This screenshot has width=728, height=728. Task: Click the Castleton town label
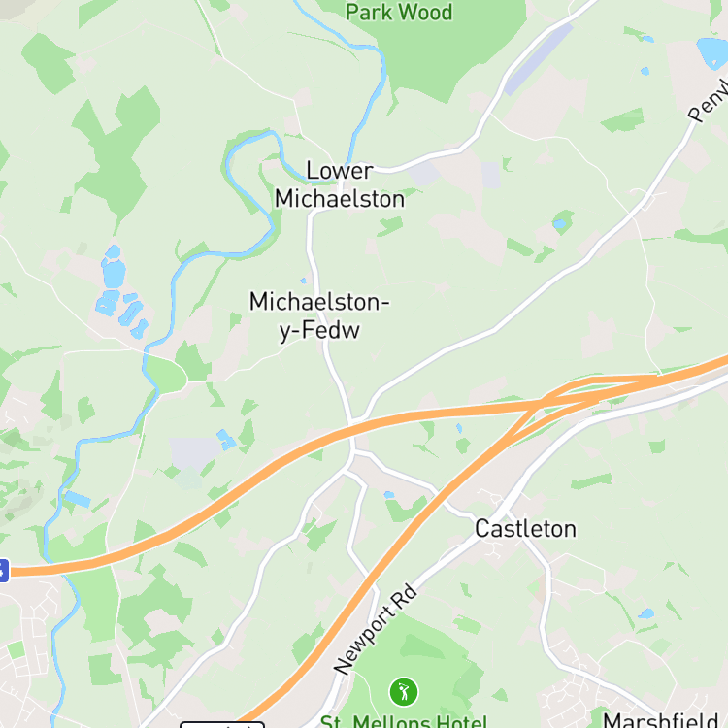pos(525,529)
